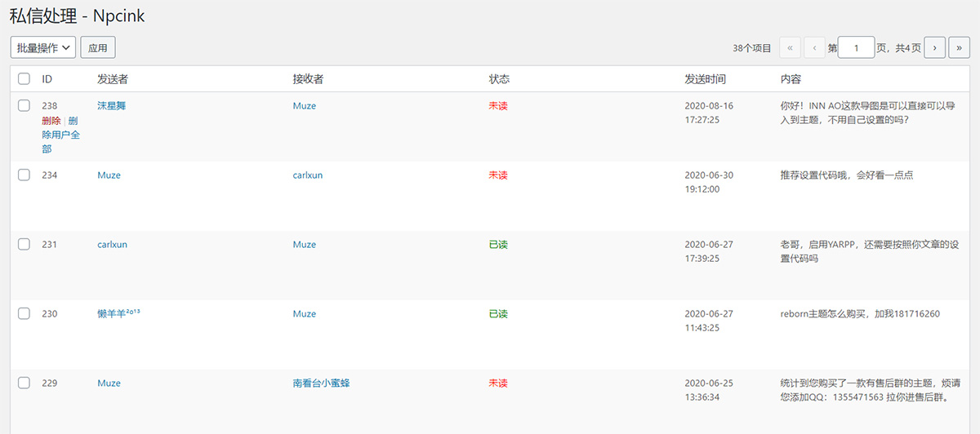Image resolution: width=980 pixels, height=434 pixels.
Task: Click sender carlxun in row 231
Action: click(112, 245)
